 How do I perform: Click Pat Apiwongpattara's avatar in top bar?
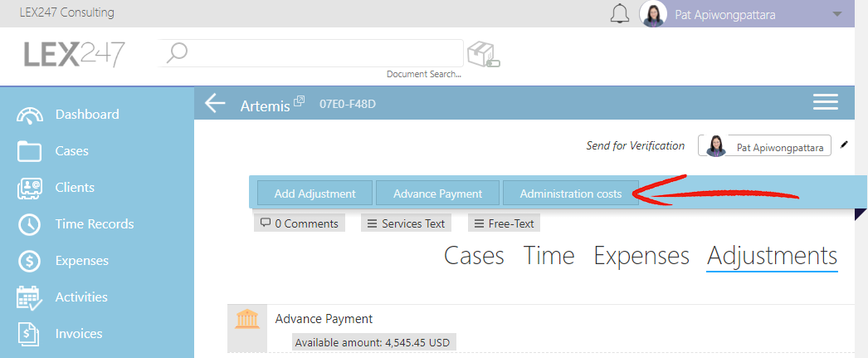(653, 14)
